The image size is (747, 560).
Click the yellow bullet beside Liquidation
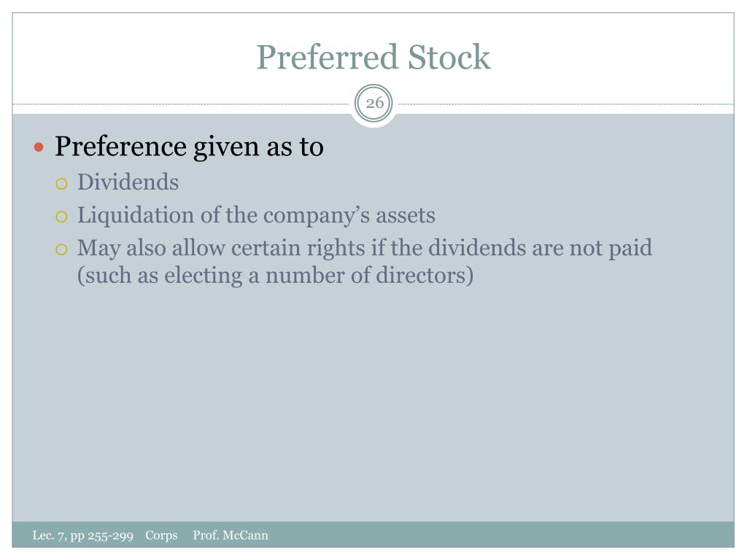(61, 217)
